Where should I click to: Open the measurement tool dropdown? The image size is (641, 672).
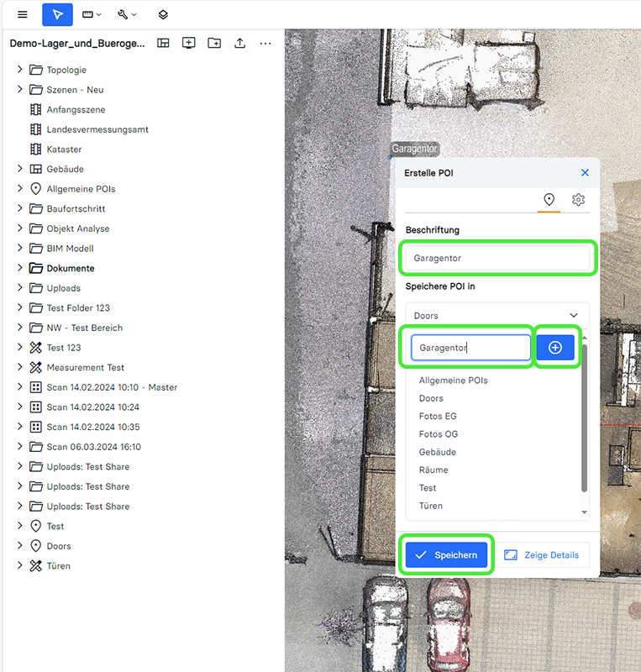92,14
